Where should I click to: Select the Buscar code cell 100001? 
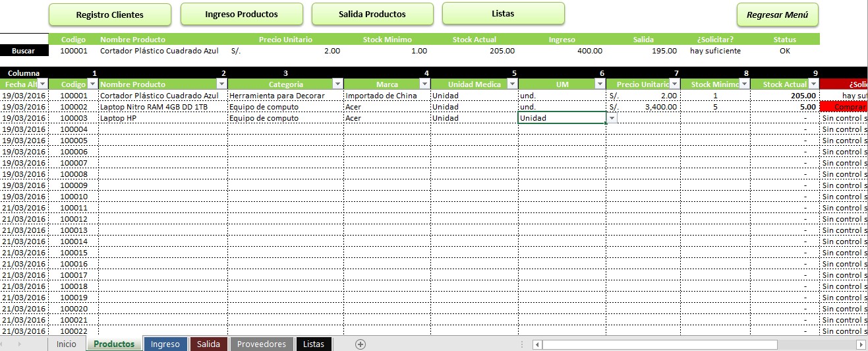click(x=73, y=51)
